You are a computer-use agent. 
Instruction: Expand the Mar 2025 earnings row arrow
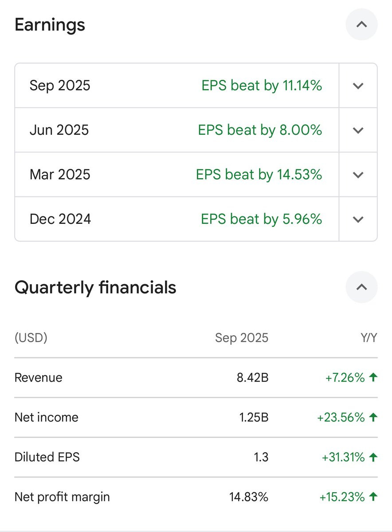click(358, 175)
